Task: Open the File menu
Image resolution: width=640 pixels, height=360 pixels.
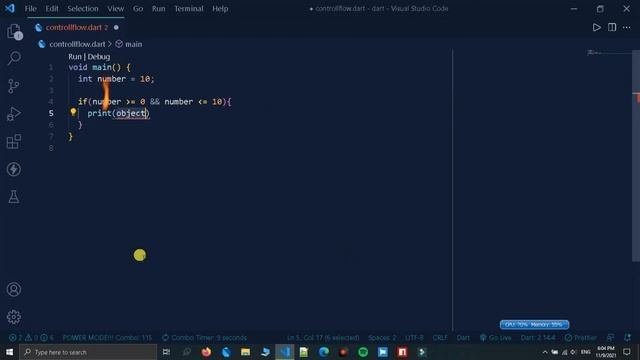Action: tap(31, 9)
